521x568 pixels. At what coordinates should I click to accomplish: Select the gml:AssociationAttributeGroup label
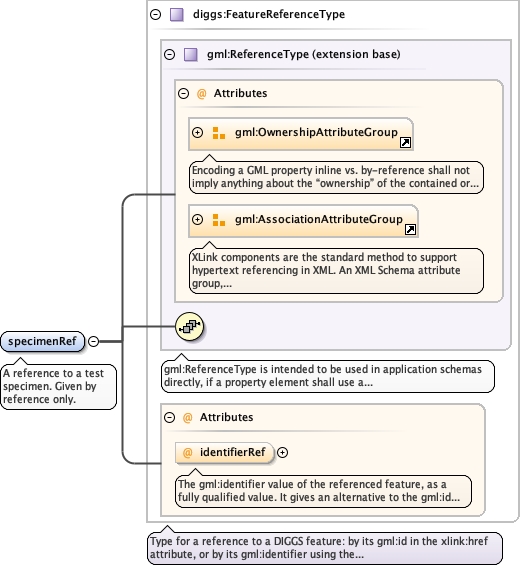point(319,219)
